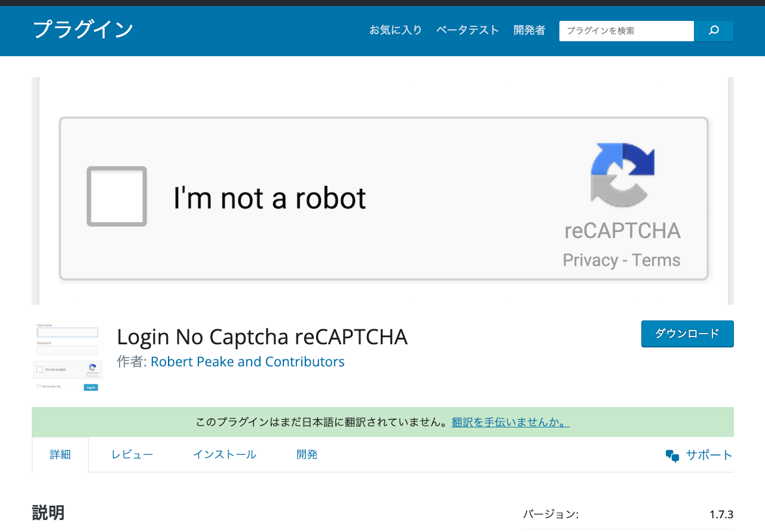Click the 説明 section heading
Viewport: 765px width, 532px height.
[x=48, y=513]
